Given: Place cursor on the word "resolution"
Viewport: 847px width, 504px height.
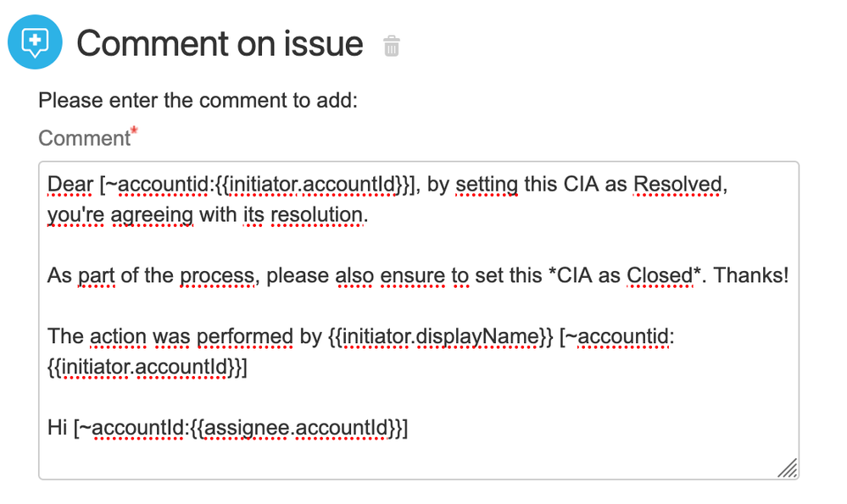Looking at the screenshot, I should coord(318,215).
